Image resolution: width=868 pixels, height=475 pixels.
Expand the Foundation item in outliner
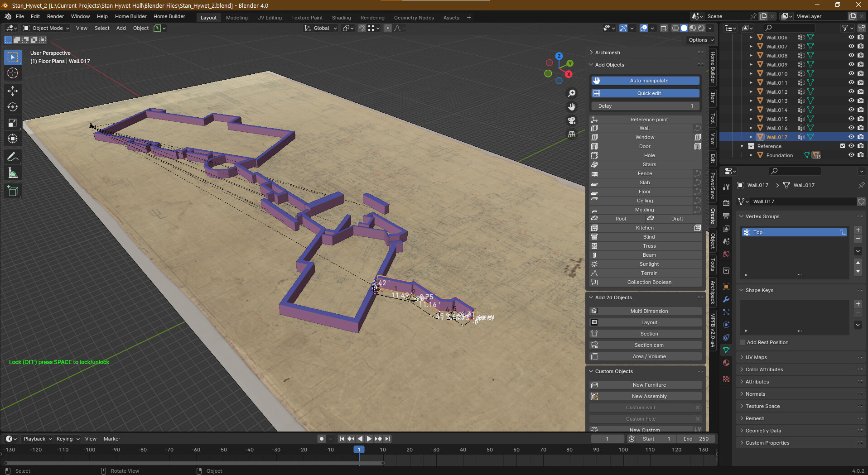pos(751,155)
